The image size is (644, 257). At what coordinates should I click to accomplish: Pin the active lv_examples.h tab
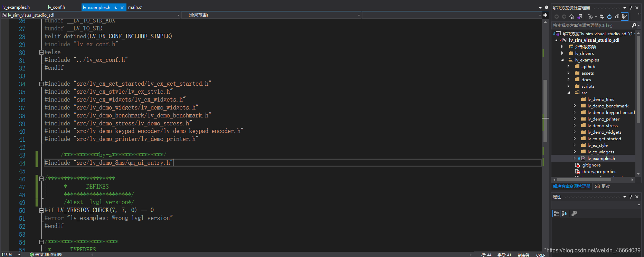tap(116, 8)
